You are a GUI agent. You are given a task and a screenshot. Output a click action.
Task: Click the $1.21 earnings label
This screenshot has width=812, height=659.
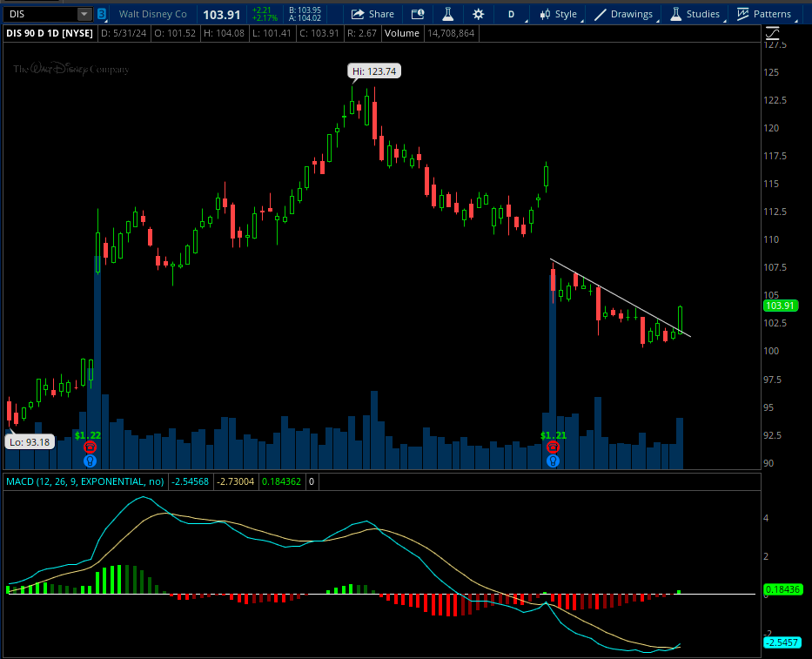(x=553, y=435)
